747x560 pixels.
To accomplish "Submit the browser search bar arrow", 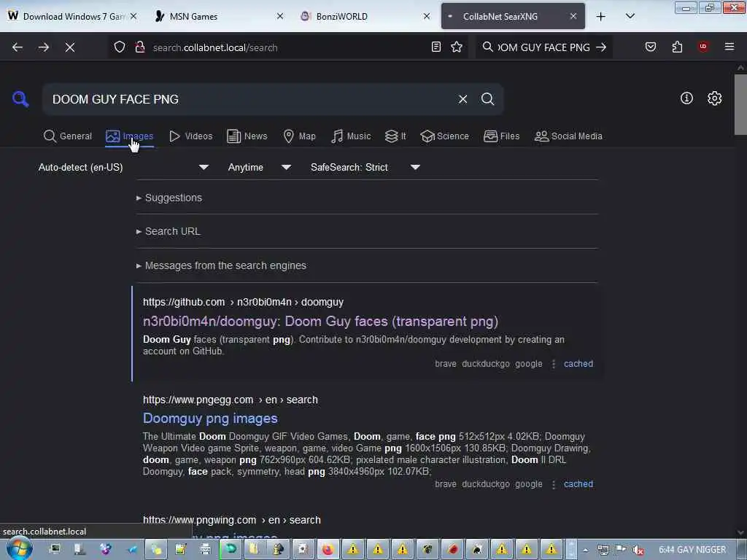I will click(x=601, y=47).
